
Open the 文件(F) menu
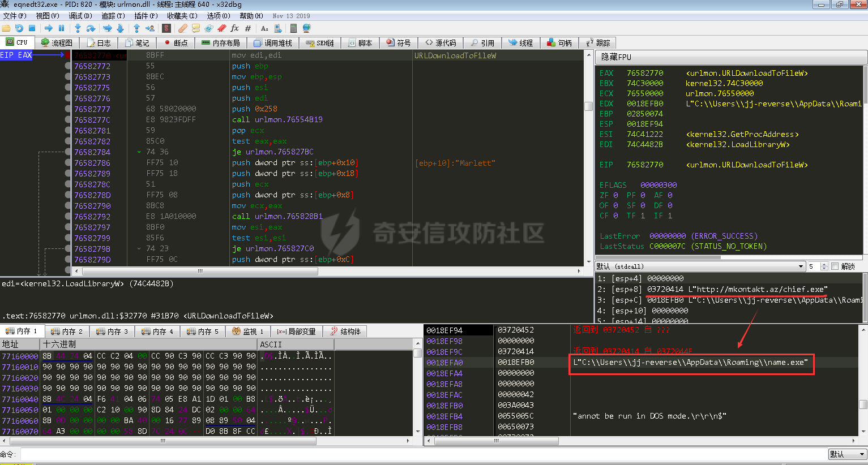pyautogui.click(x=15, y=16)
